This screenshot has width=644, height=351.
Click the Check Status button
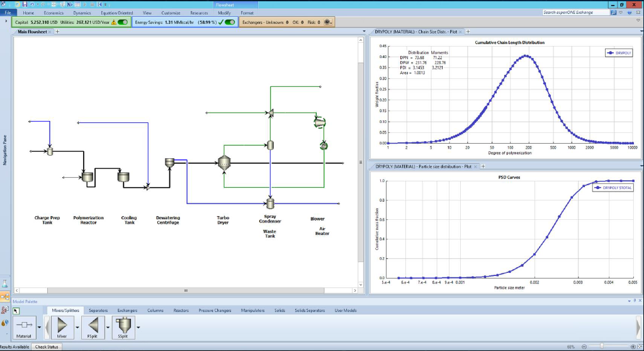click(x=47, y=347)
